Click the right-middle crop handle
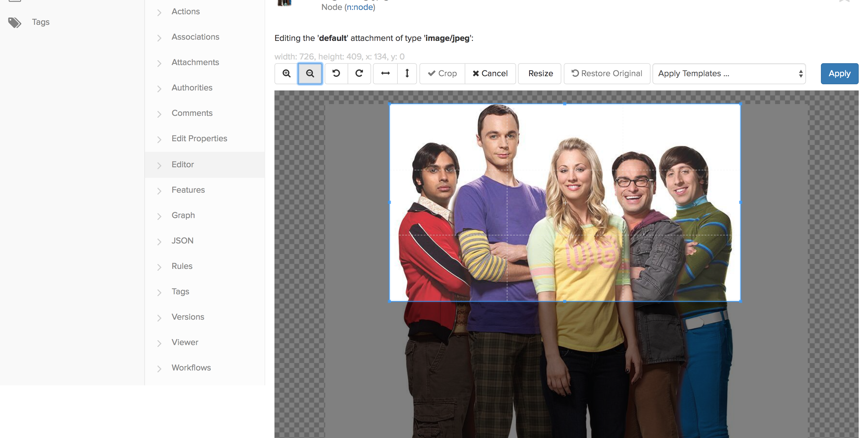868x438 pixels. point(740,203)
